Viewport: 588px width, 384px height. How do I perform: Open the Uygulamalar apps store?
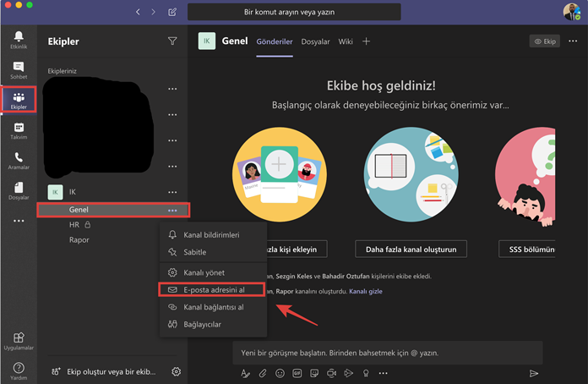coord(19,341)
